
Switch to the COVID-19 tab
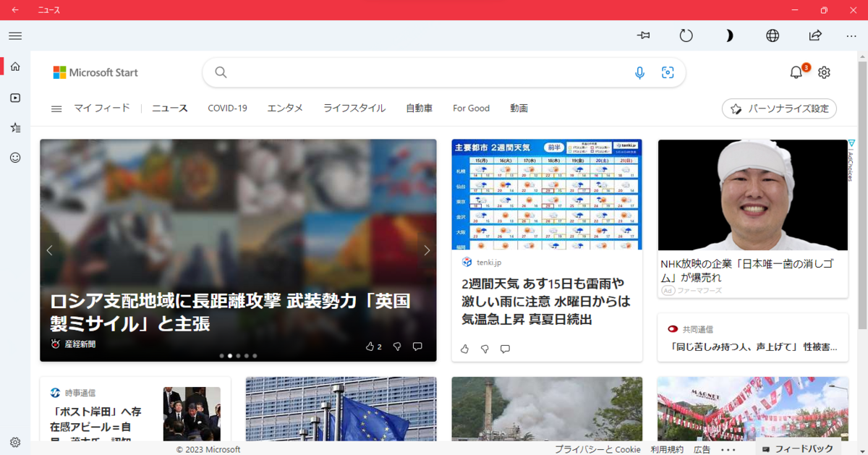[227, 109]
